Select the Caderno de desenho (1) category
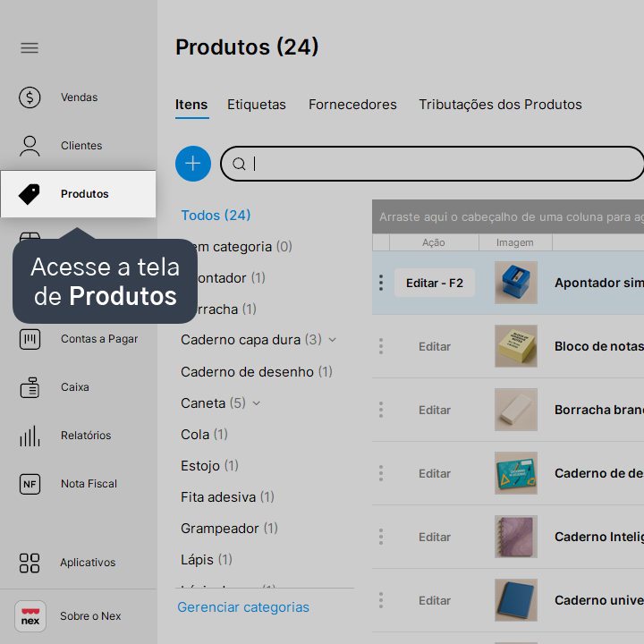 [x=257, y=372]
